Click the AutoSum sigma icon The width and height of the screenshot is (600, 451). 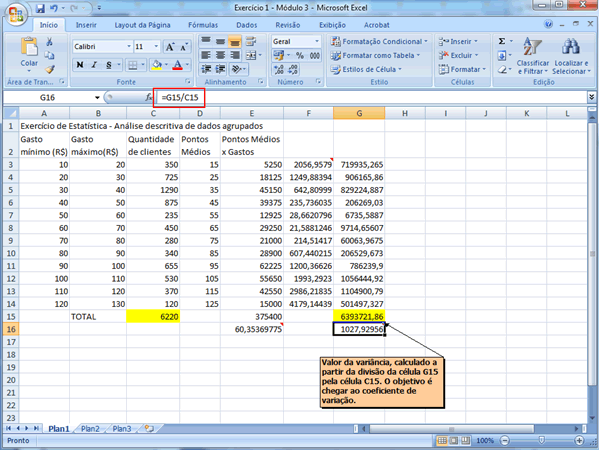[x=502, y=41]
